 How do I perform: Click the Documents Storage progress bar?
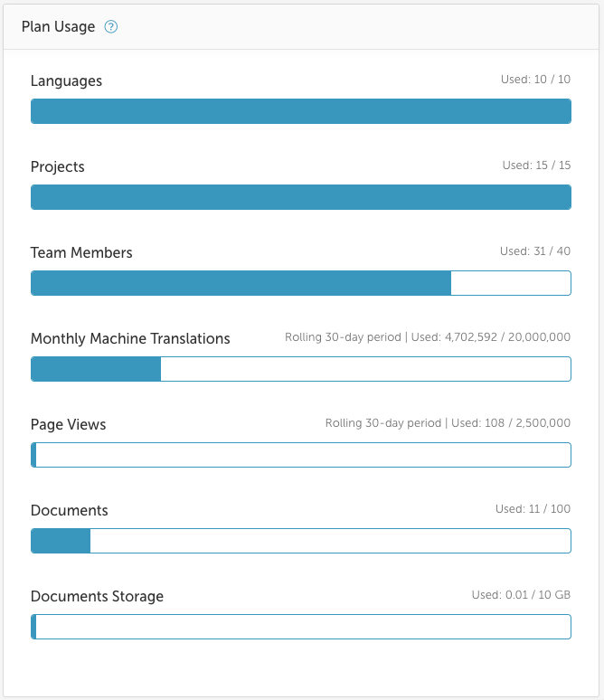pyautogui.click(x=301, y=627)
